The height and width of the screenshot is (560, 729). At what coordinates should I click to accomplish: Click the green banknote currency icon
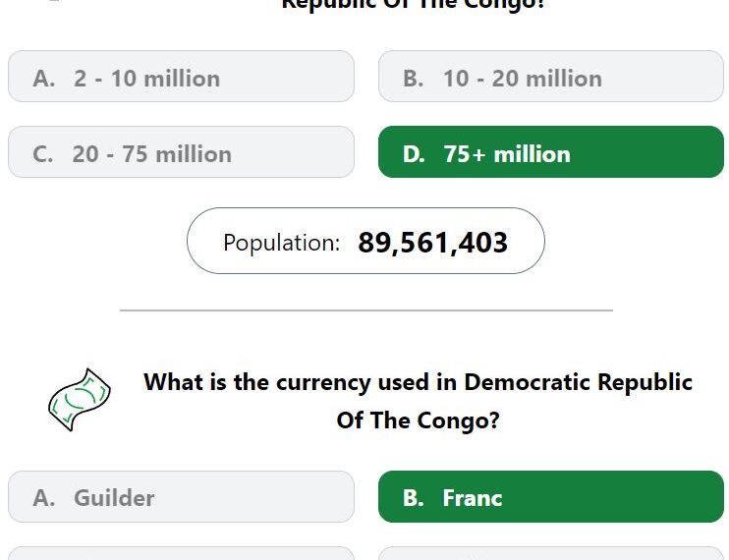tap(79, 400)
